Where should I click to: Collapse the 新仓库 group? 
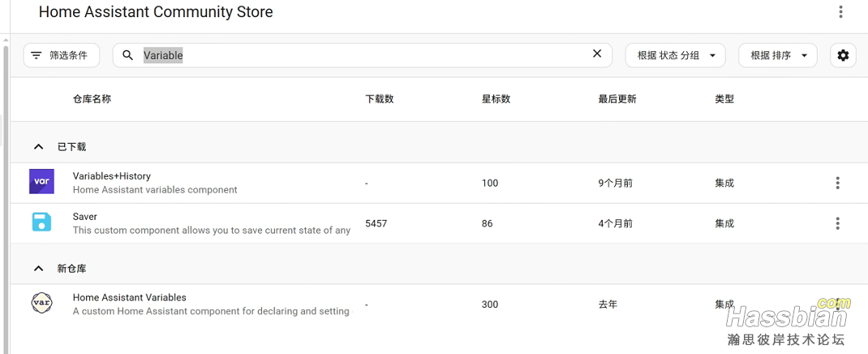point(38,268)
